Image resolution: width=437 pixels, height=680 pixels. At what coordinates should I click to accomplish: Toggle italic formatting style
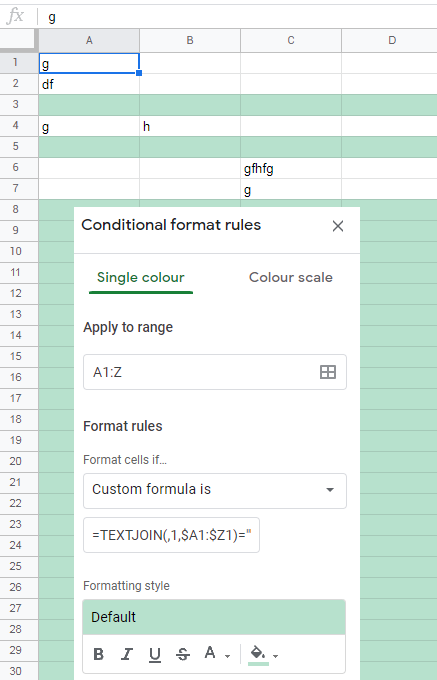pos(127,654)
